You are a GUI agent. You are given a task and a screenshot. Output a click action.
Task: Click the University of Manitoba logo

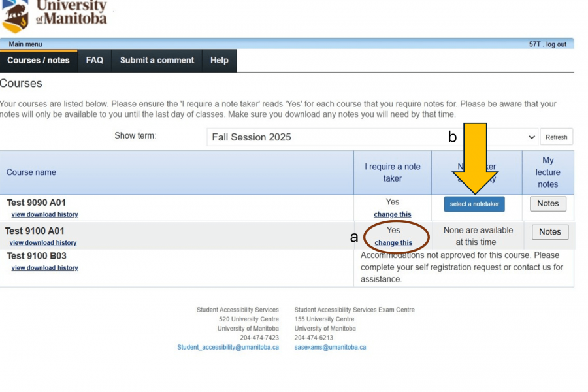click(x=56, y=14)
